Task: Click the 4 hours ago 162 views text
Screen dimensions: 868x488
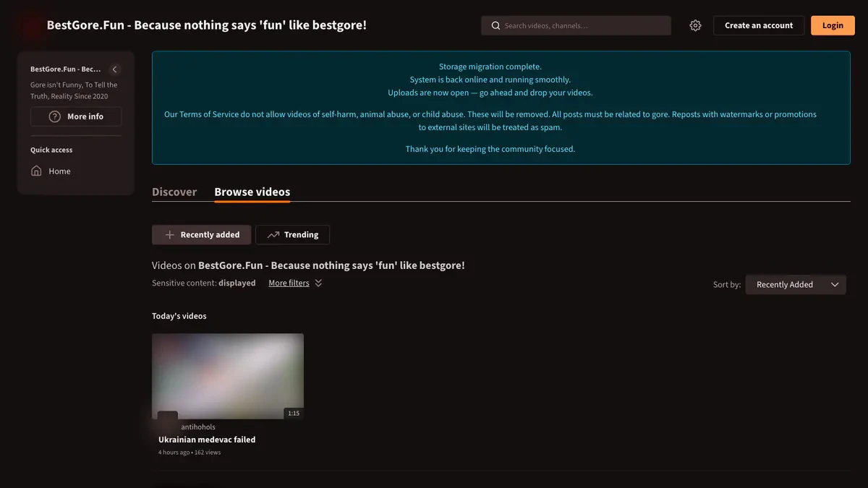Action: coord(190,453)
